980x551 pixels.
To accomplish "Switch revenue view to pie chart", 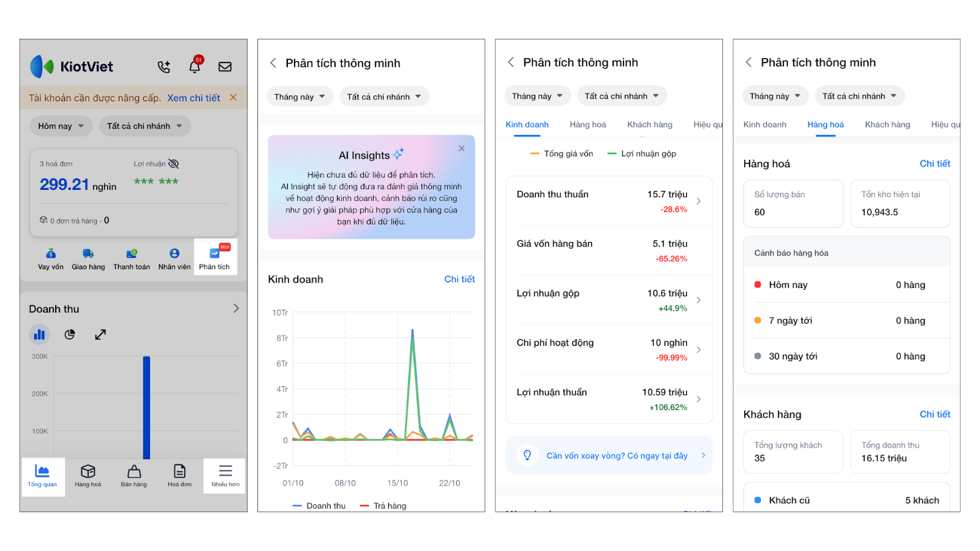I will click(x=70, y=334).
